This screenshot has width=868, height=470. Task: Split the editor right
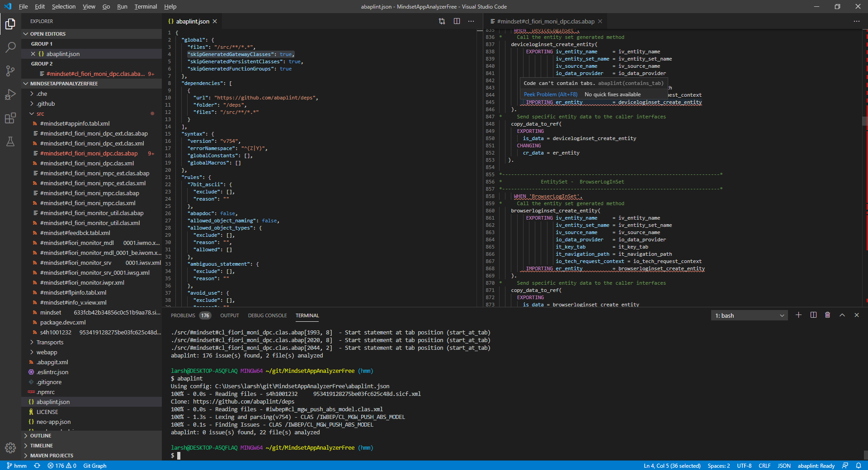pyautogui.click(x=457, y=21)
